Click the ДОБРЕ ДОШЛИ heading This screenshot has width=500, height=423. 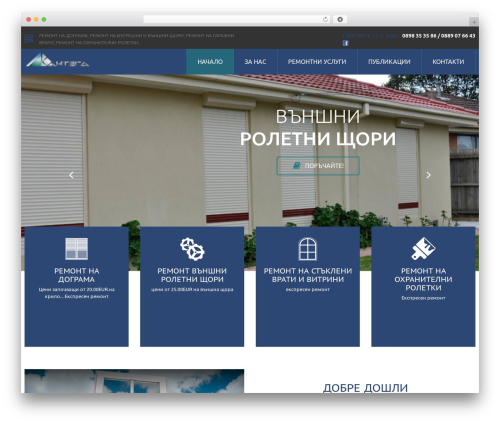[x=365, y=388]
